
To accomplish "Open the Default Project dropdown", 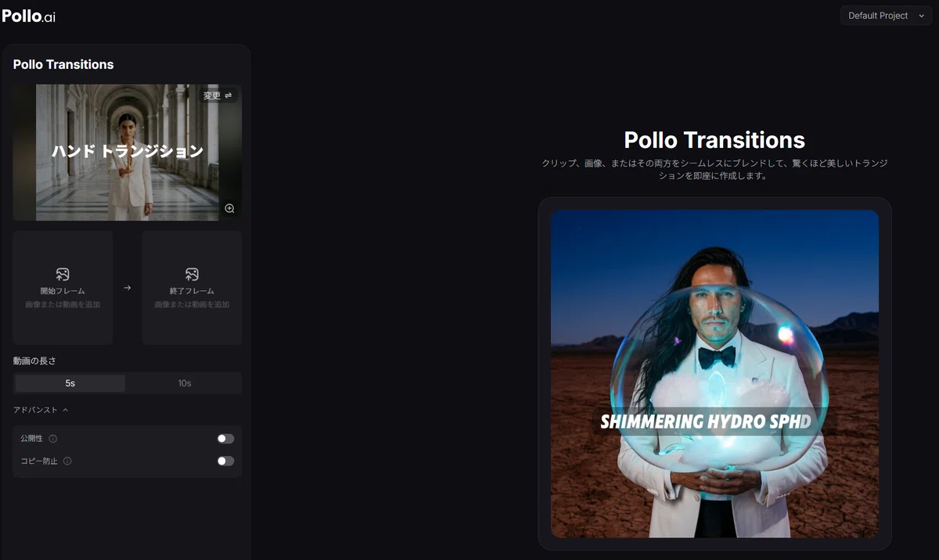I will [887, 16].
